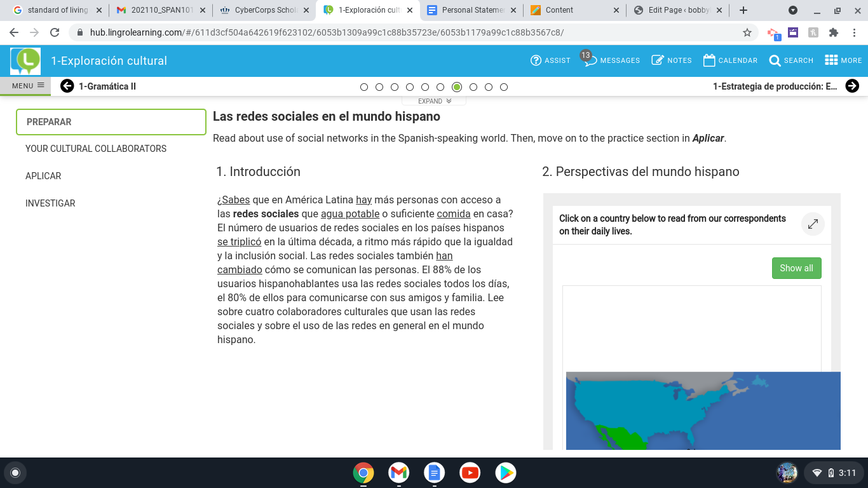Reload the page
The height and width of the screenshot is (488, 868).
click(55, 32)
